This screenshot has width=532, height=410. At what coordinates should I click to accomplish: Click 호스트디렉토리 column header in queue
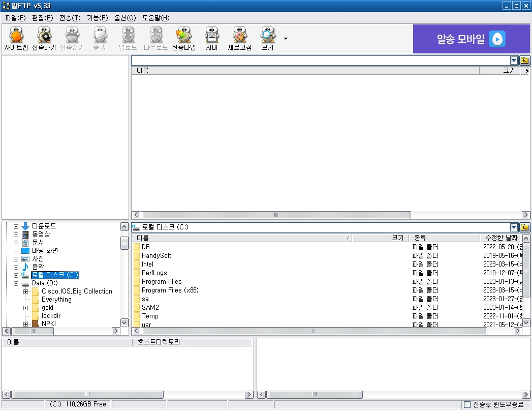(192, 342)
